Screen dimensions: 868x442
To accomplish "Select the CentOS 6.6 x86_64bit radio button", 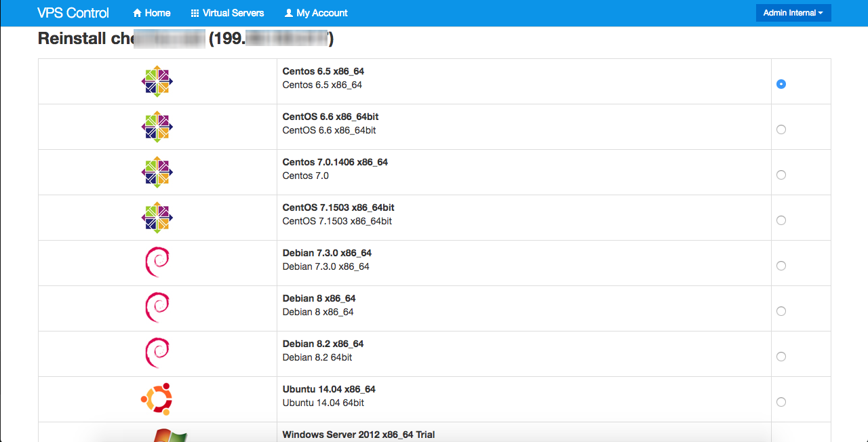I will tap(781, 129).
